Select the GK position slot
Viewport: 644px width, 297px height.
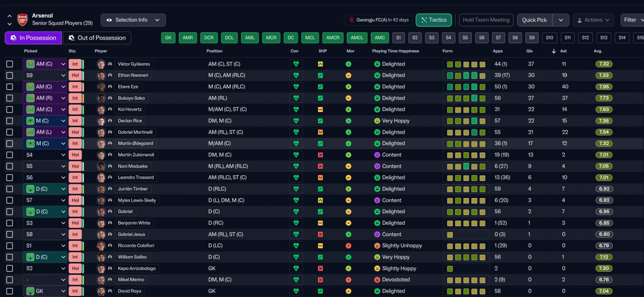[x=169, y=38]
